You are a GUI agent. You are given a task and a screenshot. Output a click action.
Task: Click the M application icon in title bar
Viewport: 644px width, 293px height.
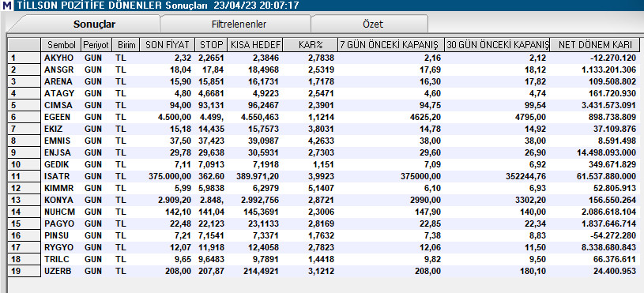(x=6, y=6)
